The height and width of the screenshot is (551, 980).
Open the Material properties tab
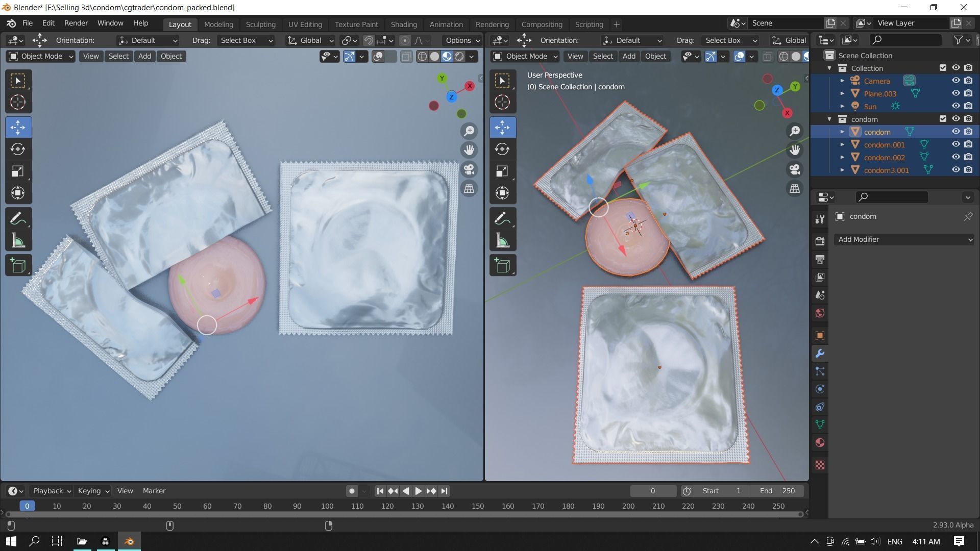pyautogui.click(x=820, y=443)
